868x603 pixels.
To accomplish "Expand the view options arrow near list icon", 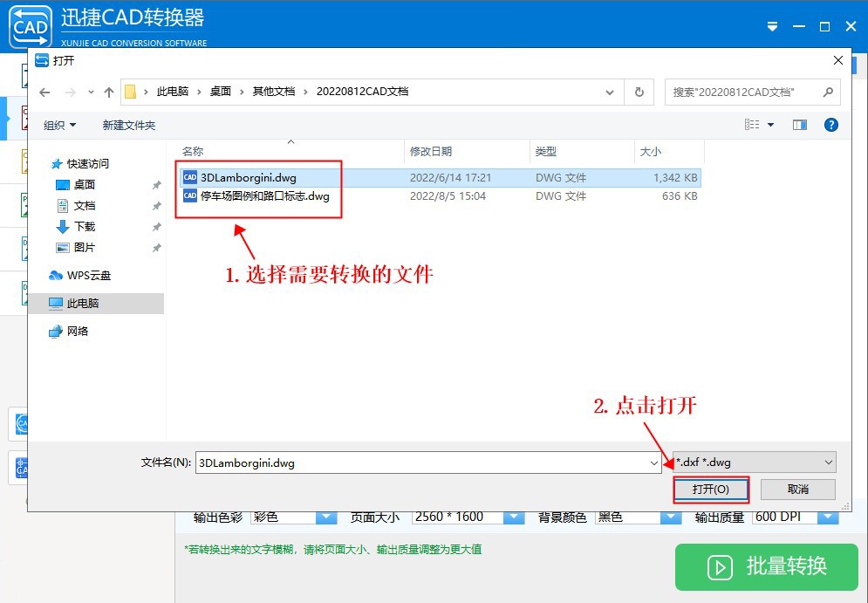I will tap(769, 124).
